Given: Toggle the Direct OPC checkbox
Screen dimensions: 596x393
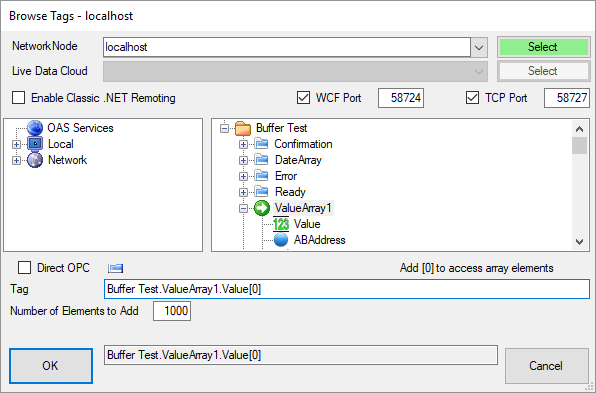Looking at the screenshot, I should pos(25,268).
